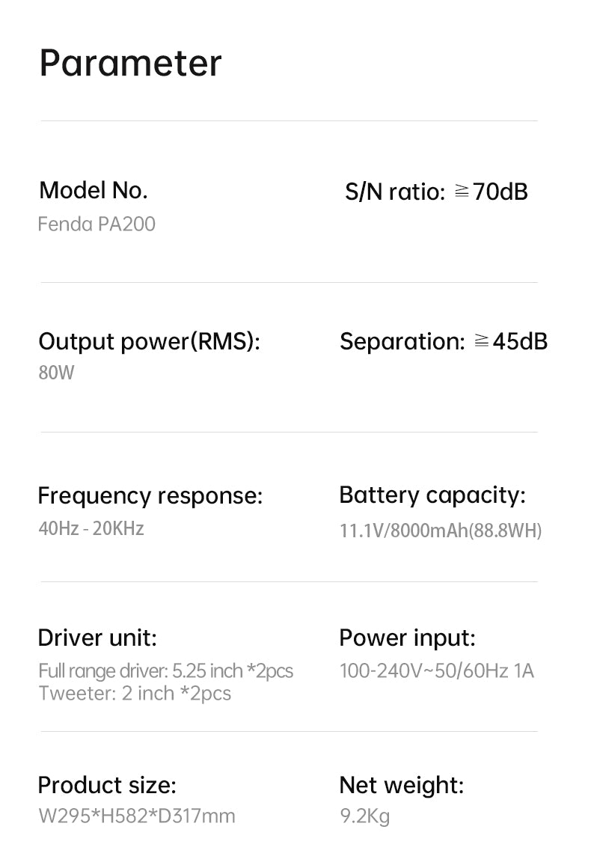Click the "Separation: ≧45dB" text
The height and width of the screenshot is (868, 591).
444,341
